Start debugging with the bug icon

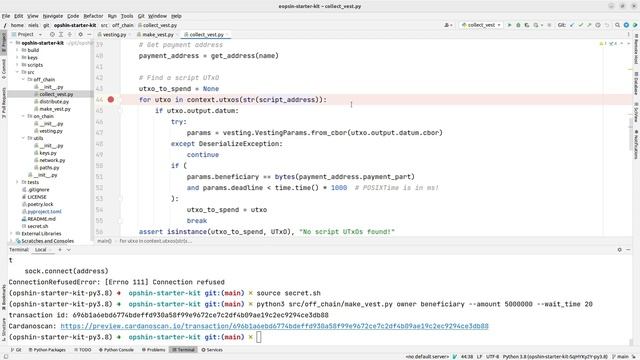pos(518,25)
